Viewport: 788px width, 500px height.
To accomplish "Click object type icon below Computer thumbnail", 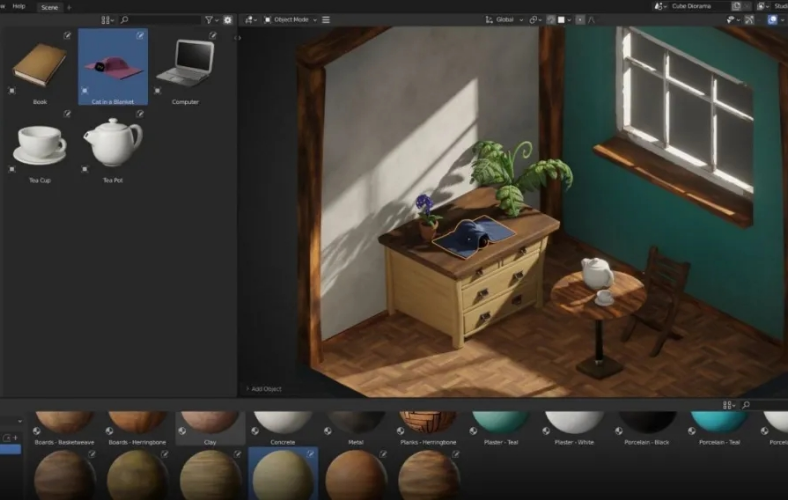I will 157,90.
